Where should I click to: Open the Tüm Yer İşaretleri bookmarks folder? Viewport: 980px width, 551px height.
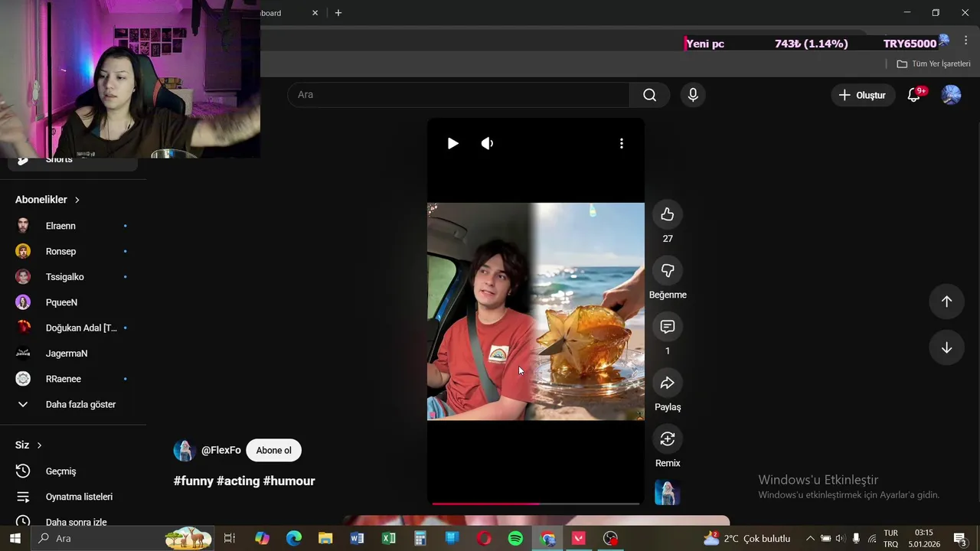[933, 64]
